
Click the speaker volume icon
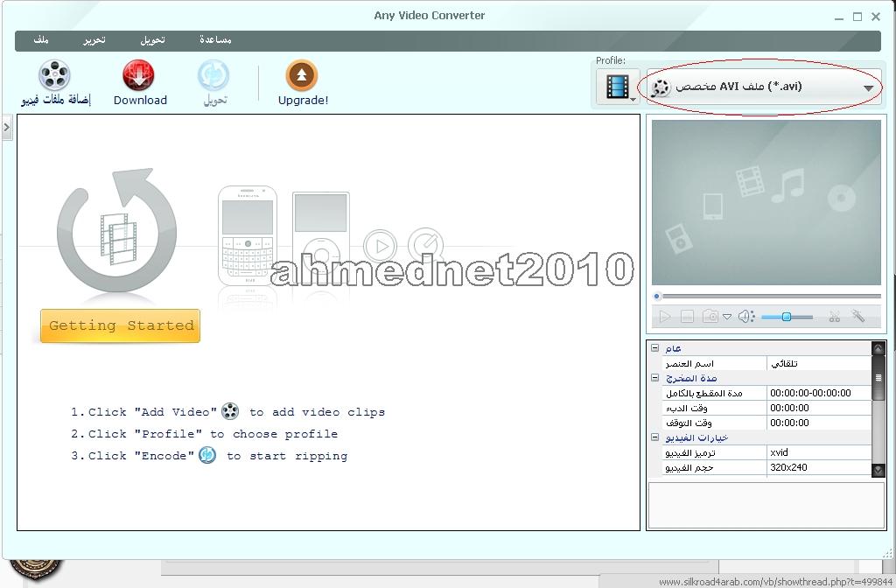pos(746,316)
